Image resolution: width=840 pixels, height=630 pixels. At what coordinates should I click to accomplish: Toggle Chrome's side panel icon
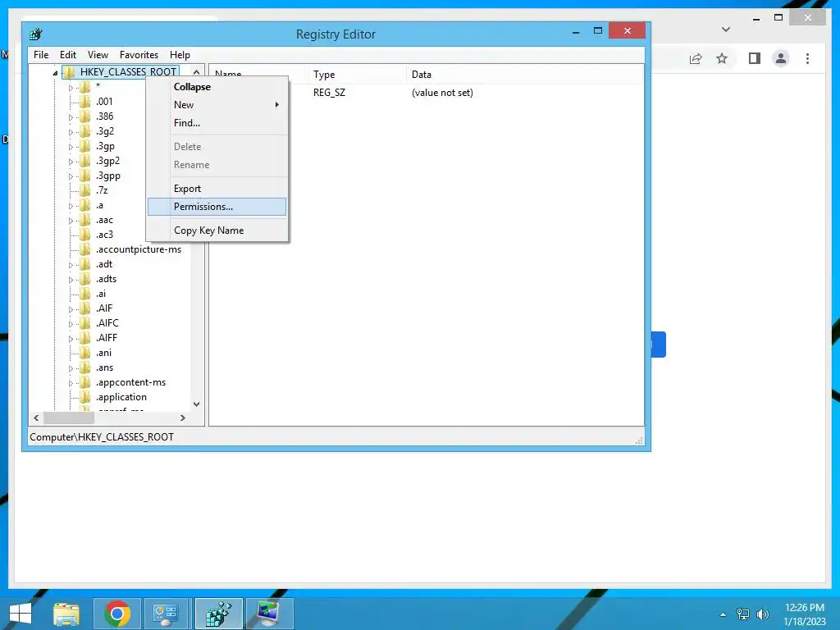[755, 58]
